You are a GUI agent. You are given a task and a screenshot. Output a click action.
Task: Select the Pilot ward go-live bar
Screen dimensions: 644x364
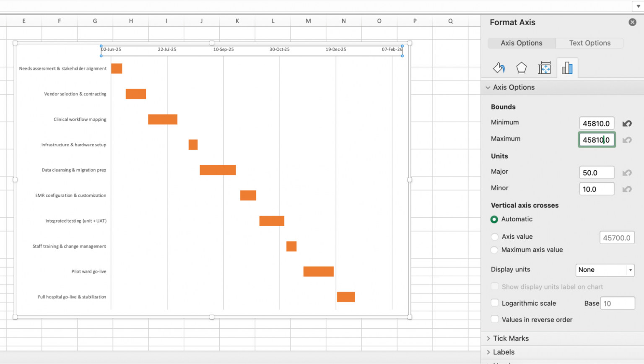[x=319, y=271]
